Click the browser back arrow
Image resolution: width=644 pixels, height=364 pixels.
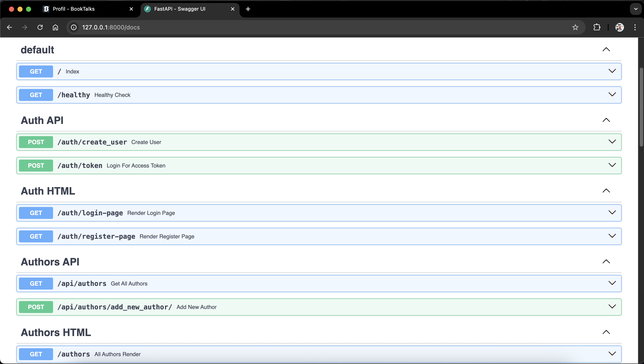click(10, 27)
